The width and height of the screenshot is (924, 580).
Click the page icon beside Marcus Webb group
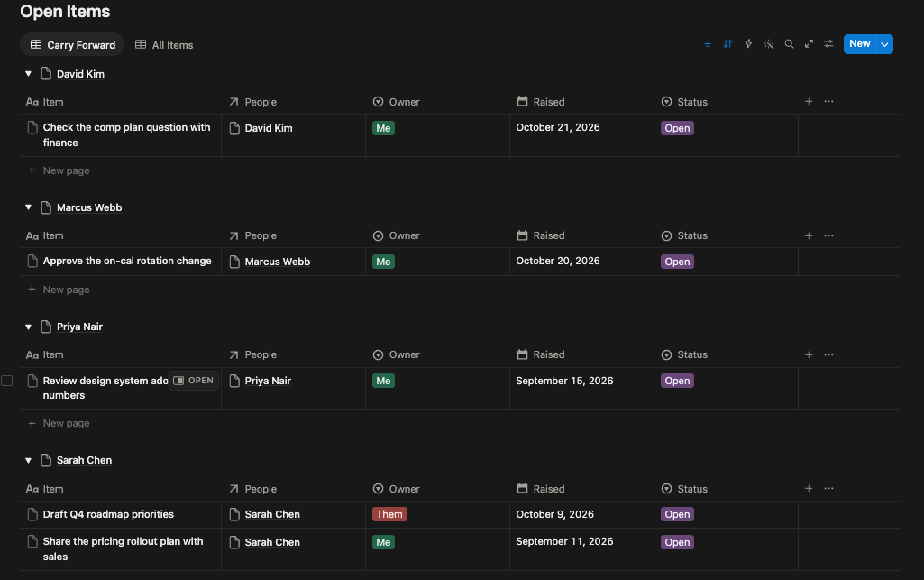[46, 207]
